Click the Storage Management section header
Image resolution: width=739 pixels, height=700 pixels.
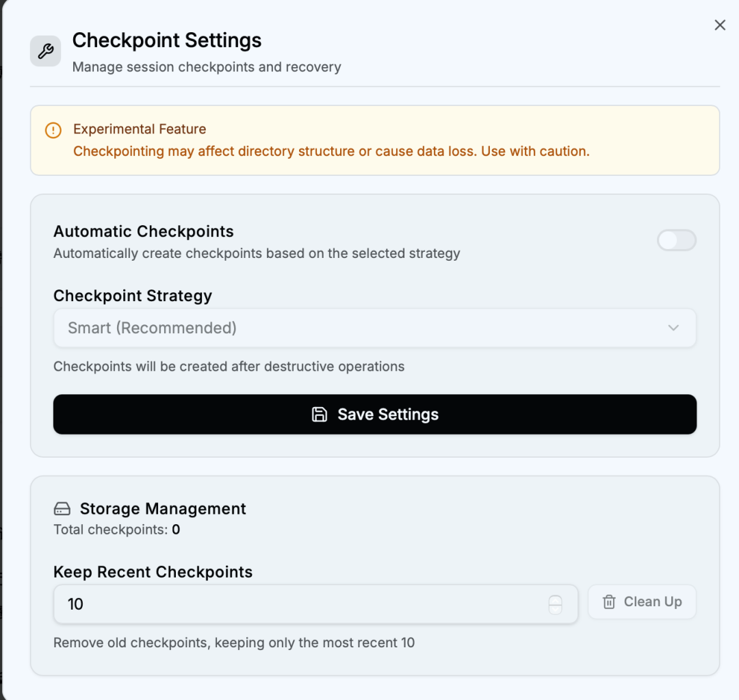pos(163,508)
